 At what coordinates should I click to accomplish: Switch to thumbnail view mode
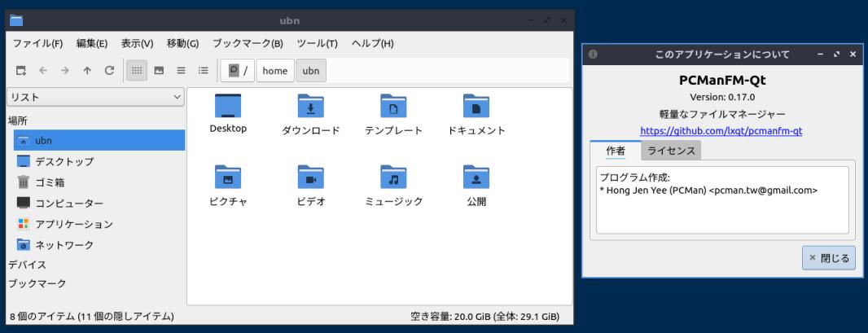(159, 70)
